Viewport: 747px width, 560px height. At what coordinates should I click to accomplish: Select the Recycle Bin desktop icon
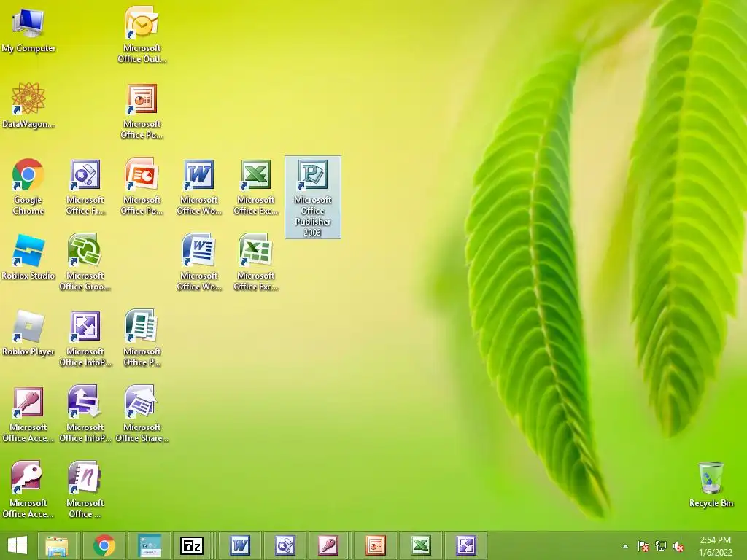[711, 485]
